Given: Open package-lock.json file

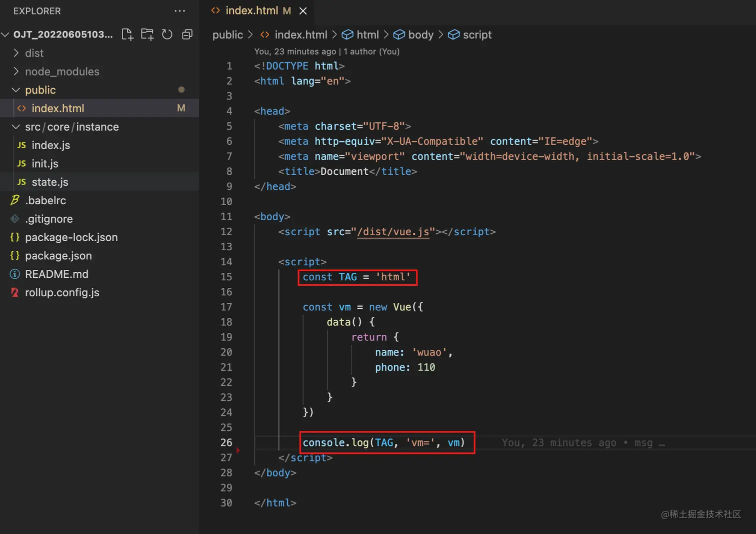Looking at the screenshot, I should (x=99, y=237).
